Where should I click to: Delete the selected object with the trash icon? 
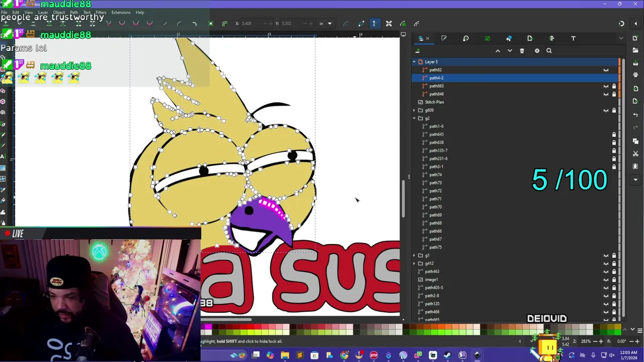522,51
